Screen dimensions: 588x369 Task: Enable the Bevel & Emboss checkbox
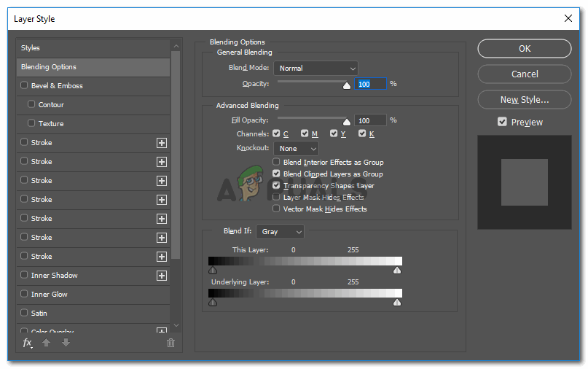point(24,85)
